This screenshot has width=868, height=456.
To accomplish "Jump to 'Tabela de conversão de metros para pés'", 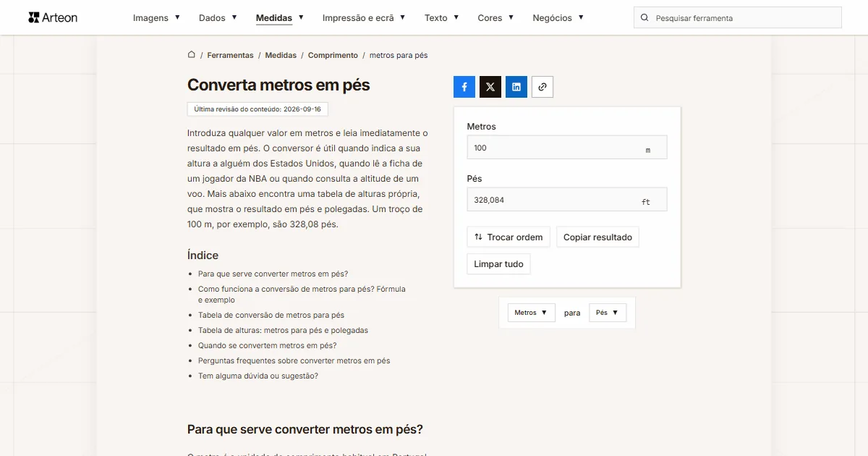I will 271,316.
